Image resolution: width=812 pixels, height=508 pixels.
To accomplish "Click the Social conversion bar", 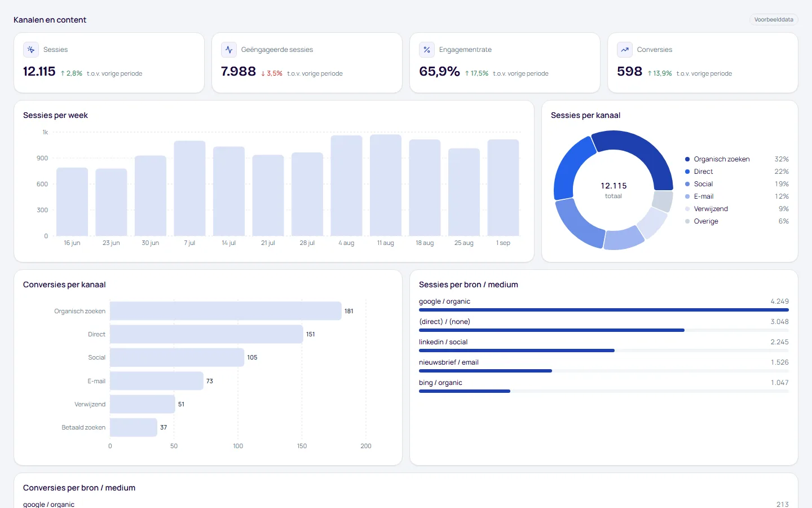I will pyautogui.click(x=177, y=357).
